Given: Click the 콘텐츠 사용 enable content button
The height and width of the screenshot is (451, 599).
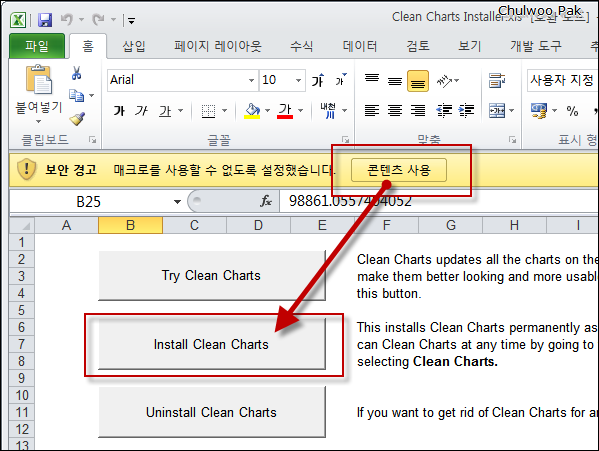Looking at the screenshot, I should click(x=398, y=170).
